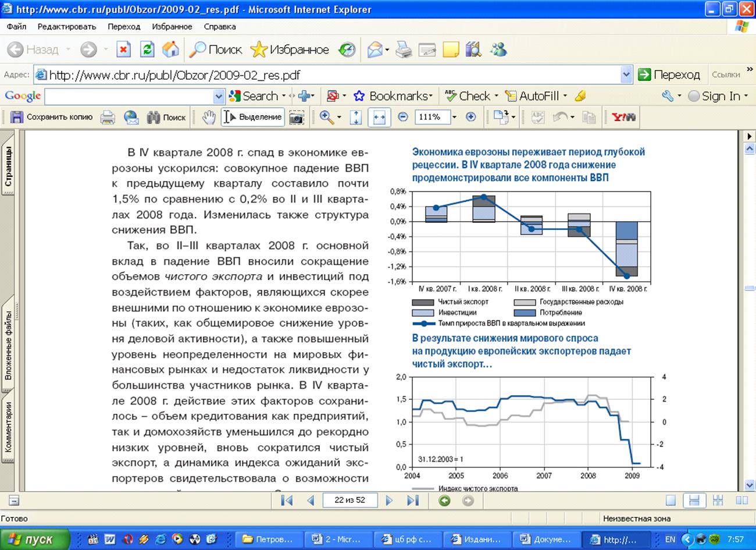Click the Fit Width button
Screen dimensions: 756x550
tap(379, 117)
